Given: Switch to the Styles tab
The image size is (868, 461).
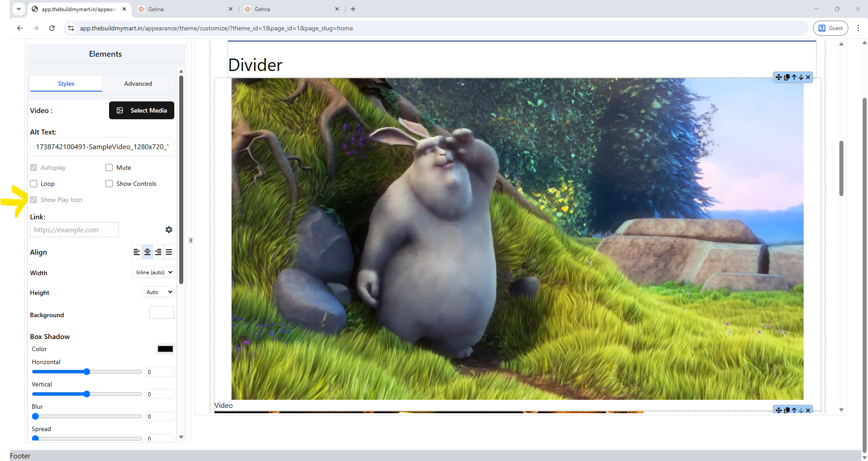Looking at the screenshot, I should [66, 84].
